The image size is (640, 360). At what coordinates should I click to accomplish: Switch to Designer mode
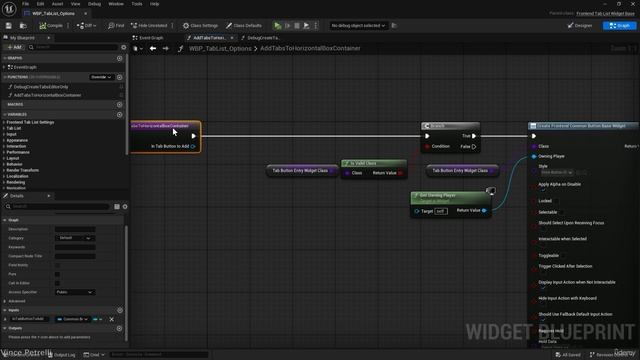[580, 26]
